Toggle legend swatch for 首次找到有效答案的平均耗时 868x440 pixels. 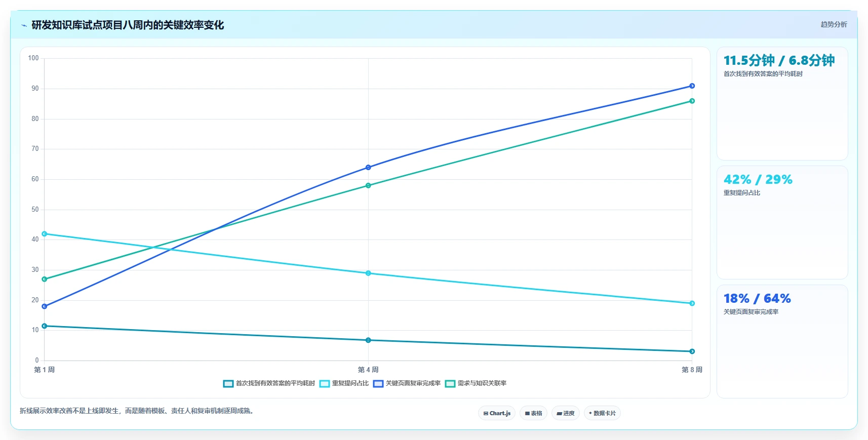(x=228, y=384)
